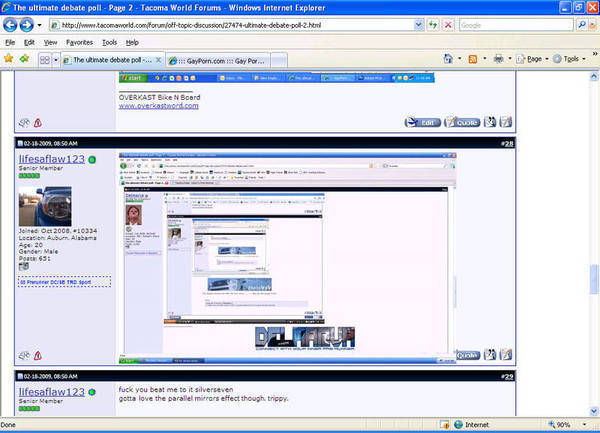This screenshot has width=600, height=433.
Task: Click the vertical scrollbar down arrow
Action: tap(594, 411)
